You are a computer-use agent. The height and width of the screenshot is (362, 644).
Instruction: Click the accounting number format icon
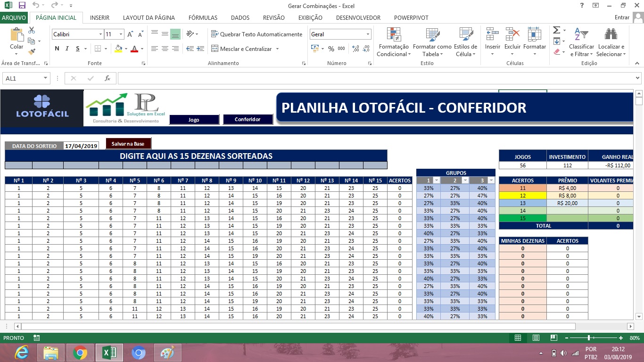pos(315,49)
